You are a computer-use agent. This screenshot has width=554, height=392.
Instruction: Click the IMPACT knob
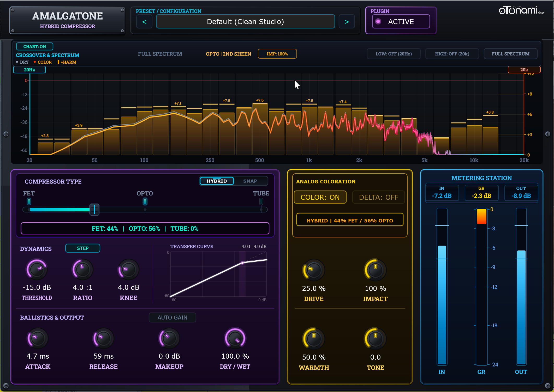click(x=375, y=270)
